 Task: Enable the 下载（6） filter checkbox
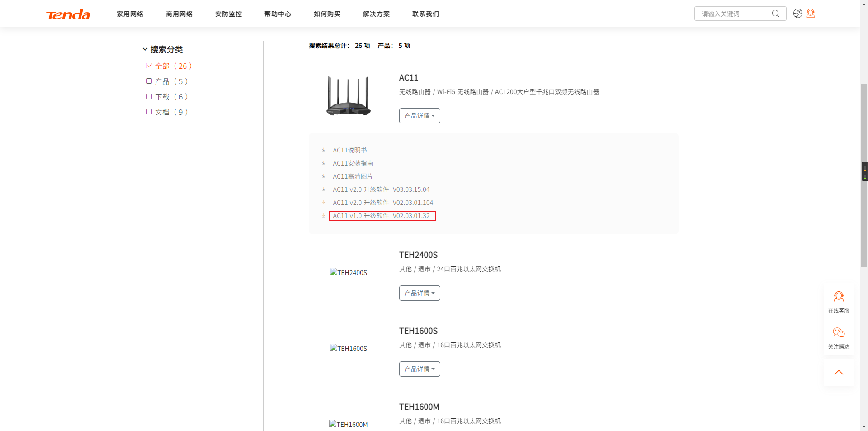[x=149, y=96]
